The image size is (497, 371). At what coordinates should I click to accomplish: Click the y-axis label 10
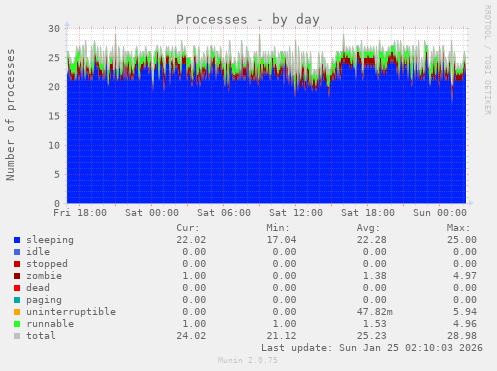pos(54,145)
